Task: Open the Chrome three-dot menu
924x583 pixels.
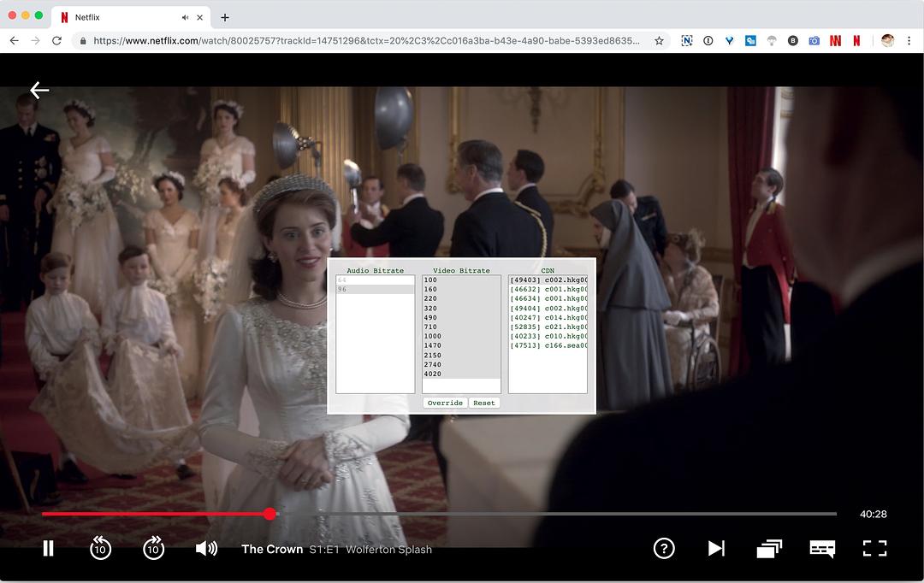Action: point(909,41)
